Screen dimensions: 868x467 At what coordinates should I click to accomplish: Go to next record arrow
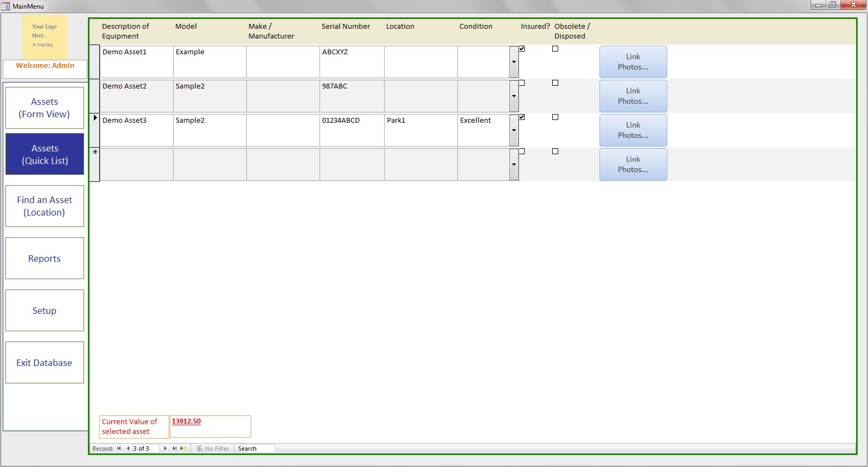pos(165,449)
